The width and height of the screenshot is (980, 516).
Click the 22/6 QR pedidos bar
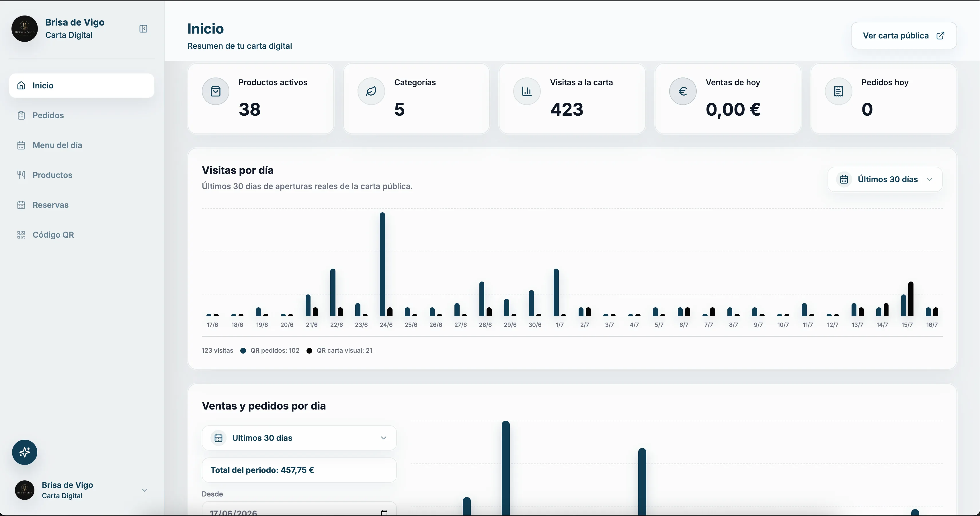tap(333, 292)
